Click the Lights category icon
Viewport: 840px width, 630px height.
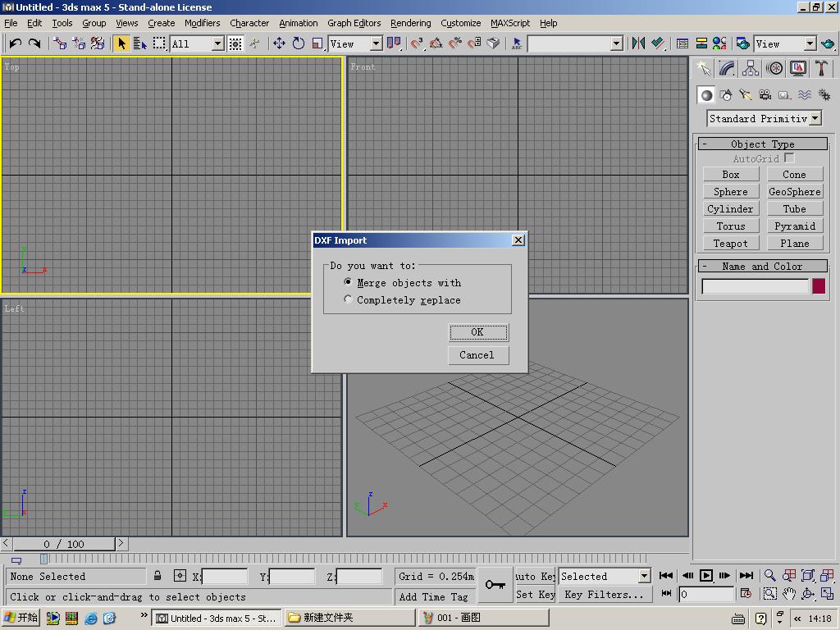[x=746, y=95]
